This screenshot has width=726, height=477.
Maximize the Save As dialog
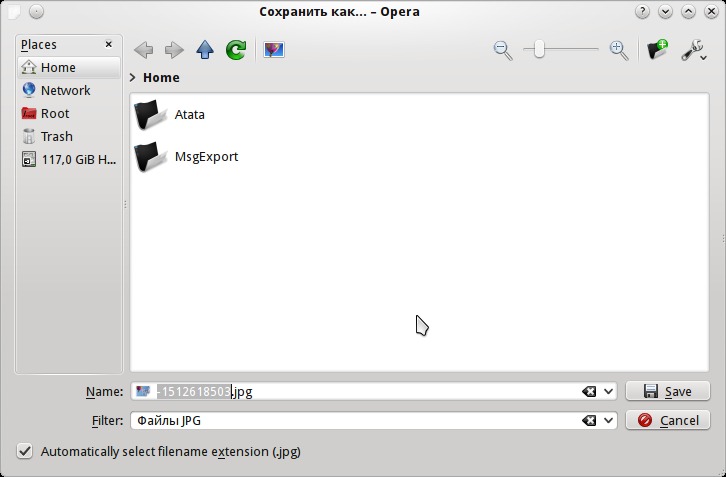coord(688,12)
